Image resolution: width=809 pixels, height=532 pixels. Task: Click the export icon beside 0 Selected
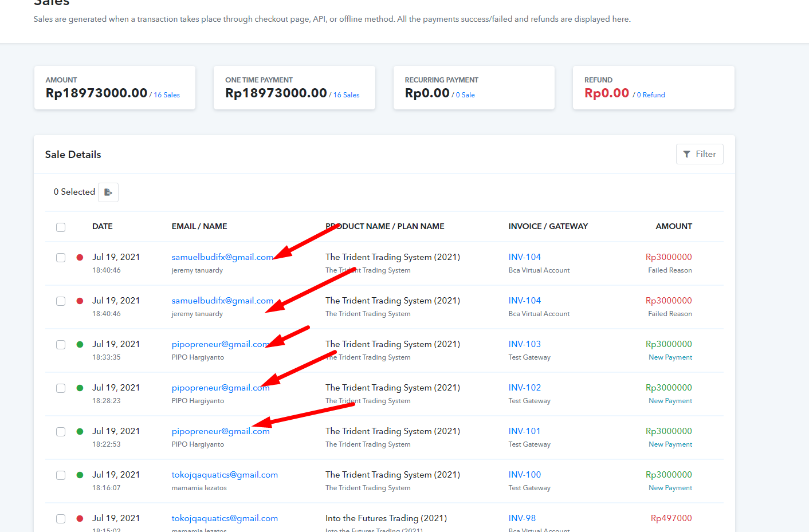(x=108, y=192)
